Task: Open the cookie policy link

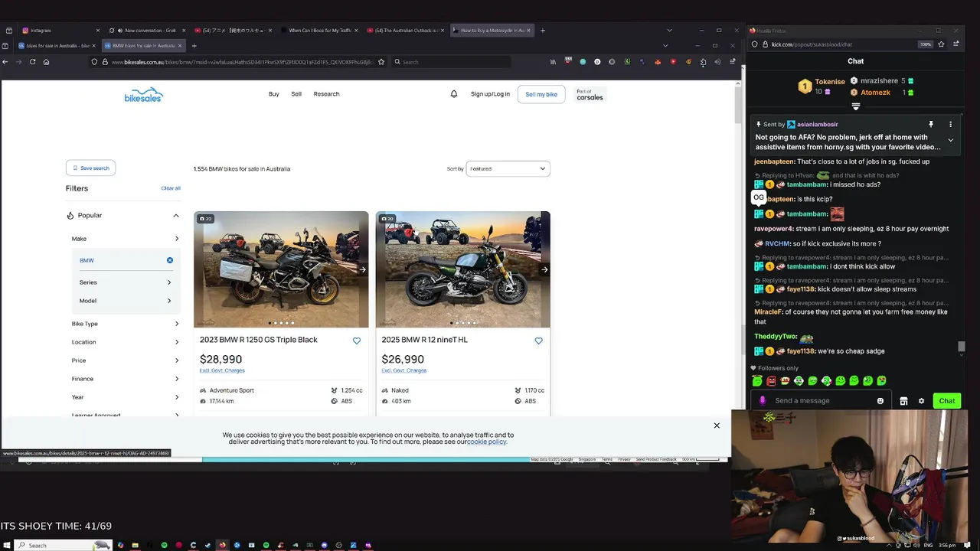Action: (487, 442)
